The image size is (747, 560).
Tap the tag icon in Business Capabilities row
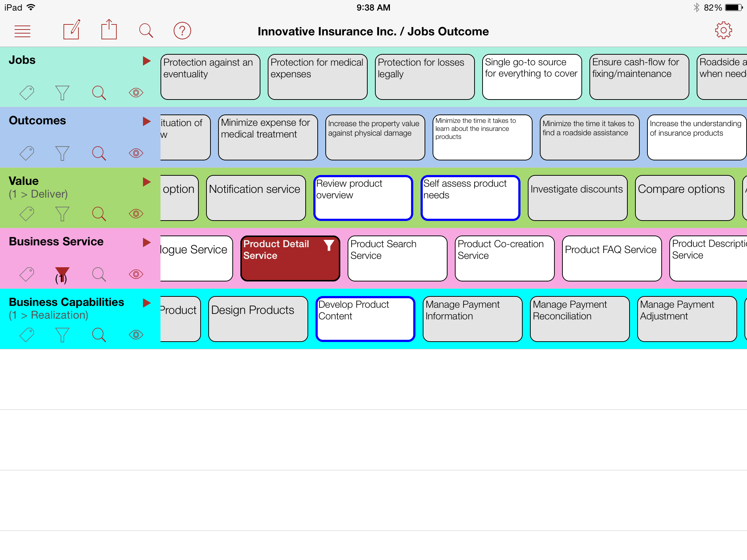click(27, 335)
